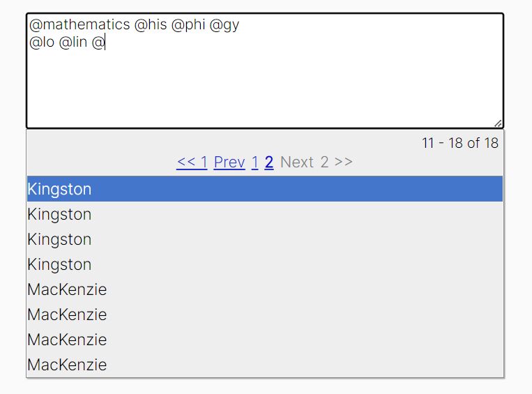Pick the third MacKenzie list item
The height and width of the screenshot is (394, 532).
[x=265, y=340]
